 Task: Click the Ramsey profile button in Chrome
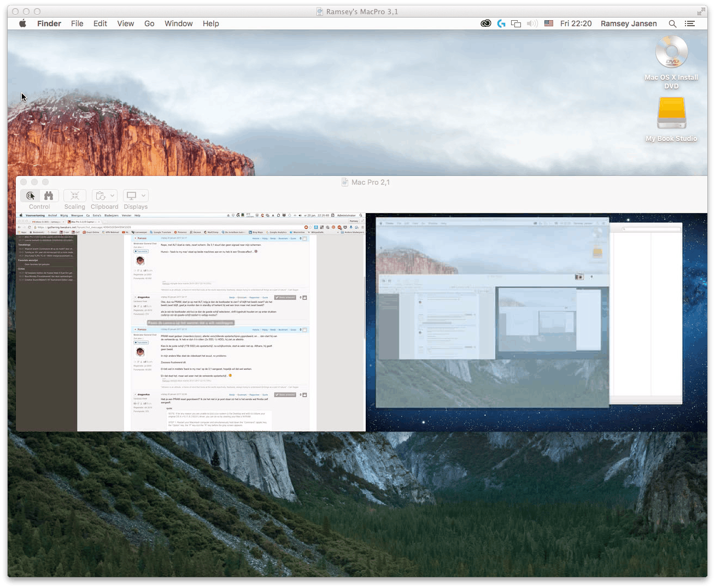tap(354, 221)
